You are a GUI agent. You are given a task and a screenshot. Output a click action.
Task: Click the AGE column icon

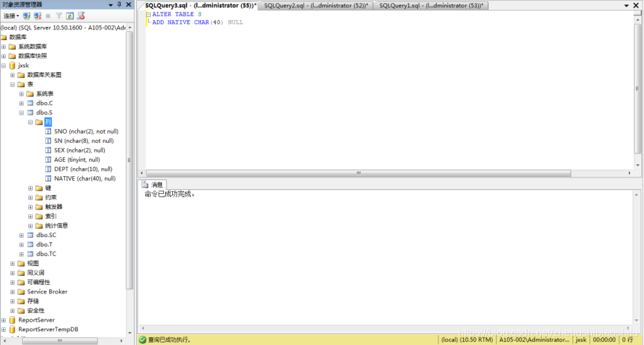tap(48, 160)
